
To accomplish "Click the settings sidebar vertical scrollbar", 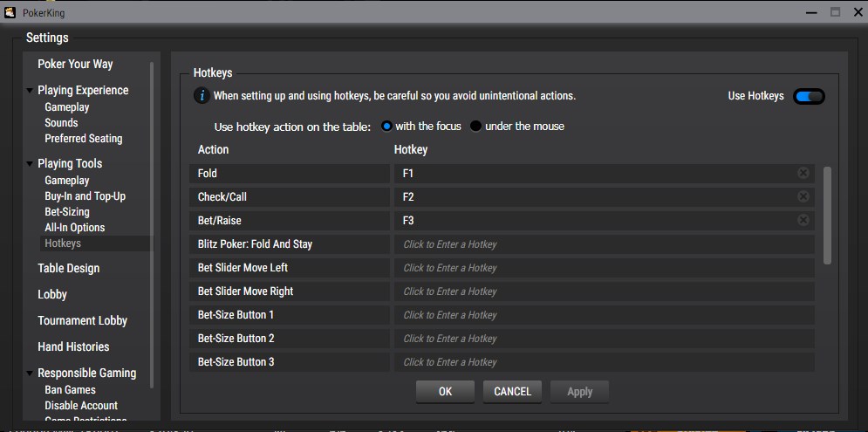I will (153, 224).
